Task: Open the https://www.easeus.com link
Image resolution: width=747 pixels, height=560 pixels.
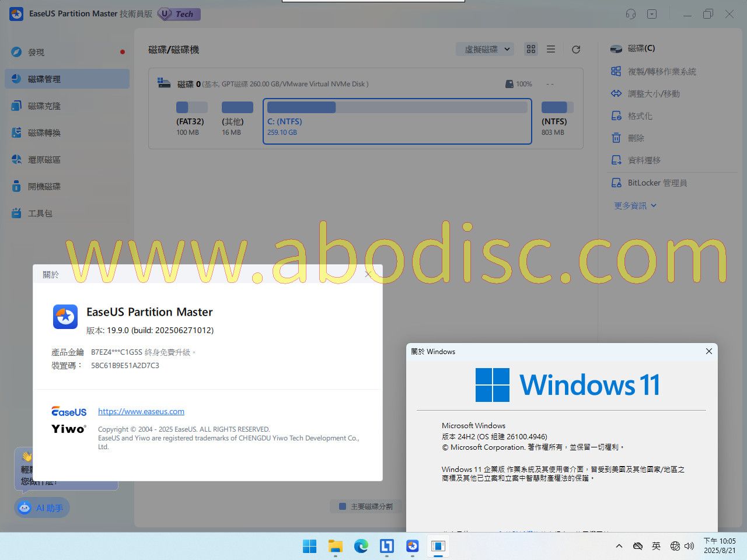Action: pos(141,411)
